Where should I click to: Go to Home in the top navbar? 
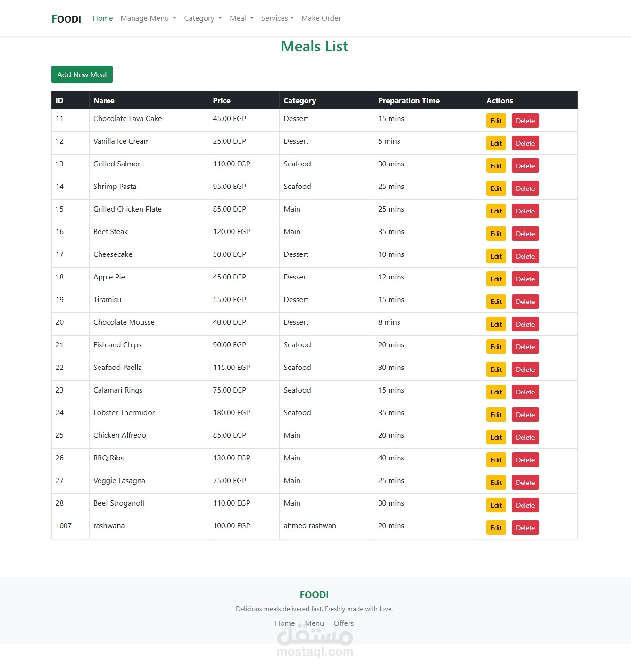click(103, 18)
